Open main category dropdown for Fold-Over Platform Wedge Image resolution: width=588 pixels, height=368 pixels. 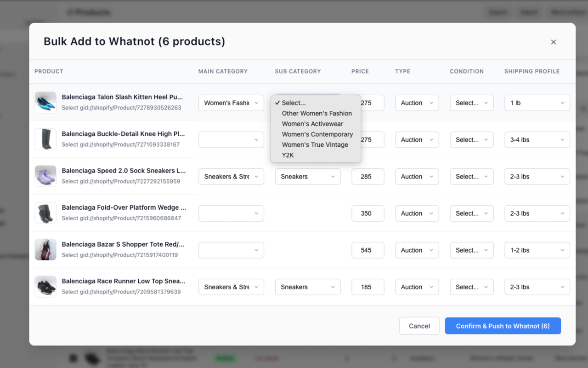coord(231,213)
